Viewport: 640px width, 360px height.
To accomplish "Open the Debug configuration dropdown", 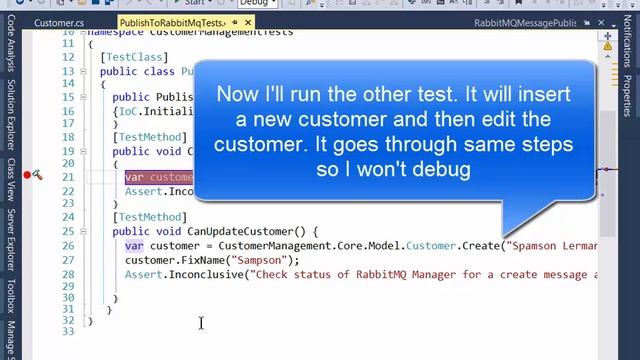I will pos(258,3).
